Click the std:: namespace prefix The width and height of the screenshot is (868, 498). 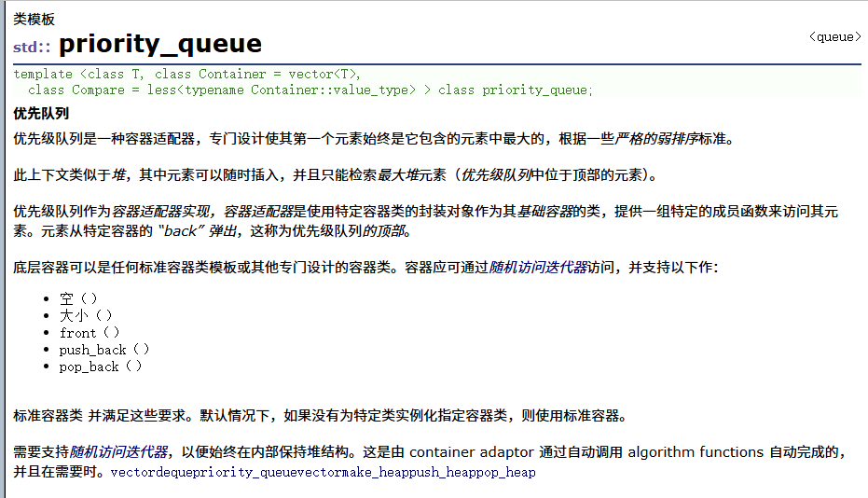32,47
